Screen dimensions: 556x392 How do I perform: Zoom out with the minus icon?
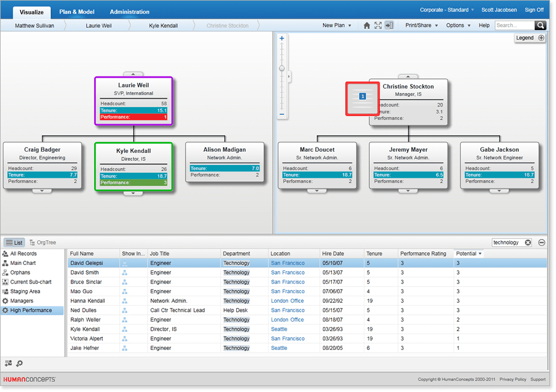[282, 114]
